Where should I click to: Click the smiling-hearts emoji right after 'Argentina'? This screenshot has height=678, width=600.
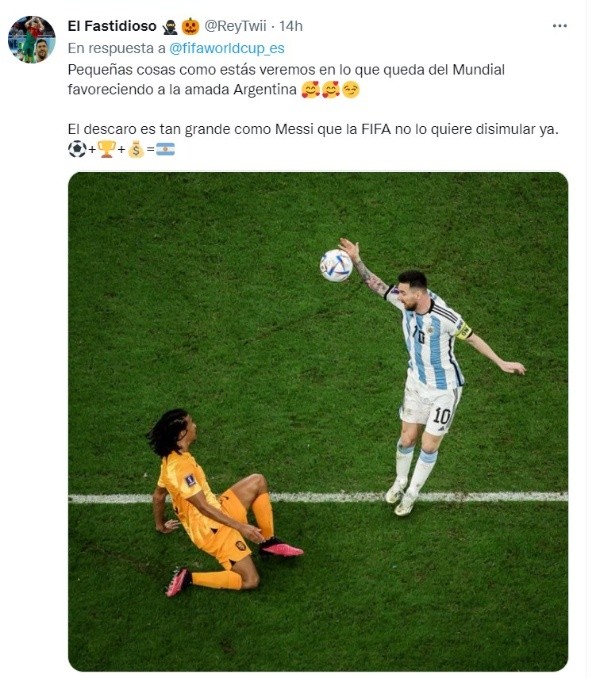(310, 90)
